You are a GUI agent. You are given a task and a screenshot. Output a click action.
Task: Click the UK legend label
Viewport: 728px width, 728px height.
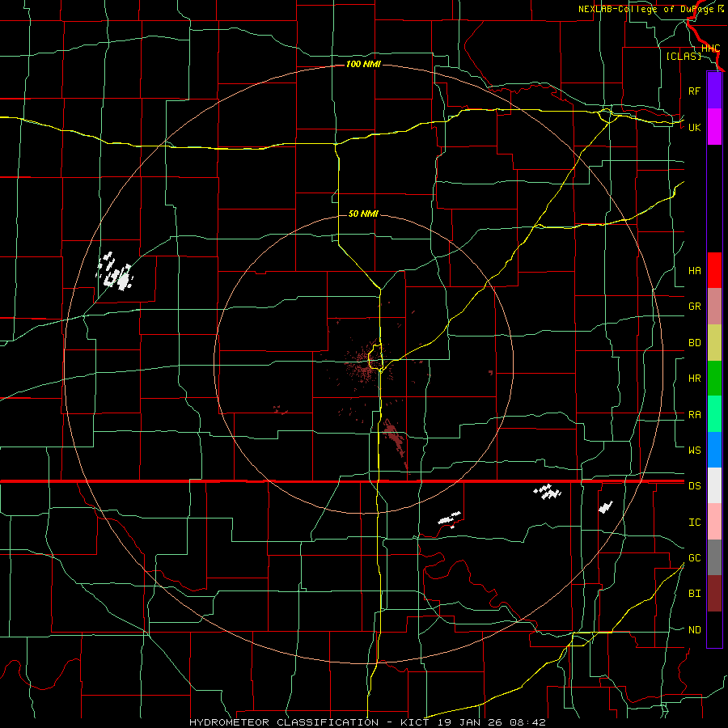[694, 127]
